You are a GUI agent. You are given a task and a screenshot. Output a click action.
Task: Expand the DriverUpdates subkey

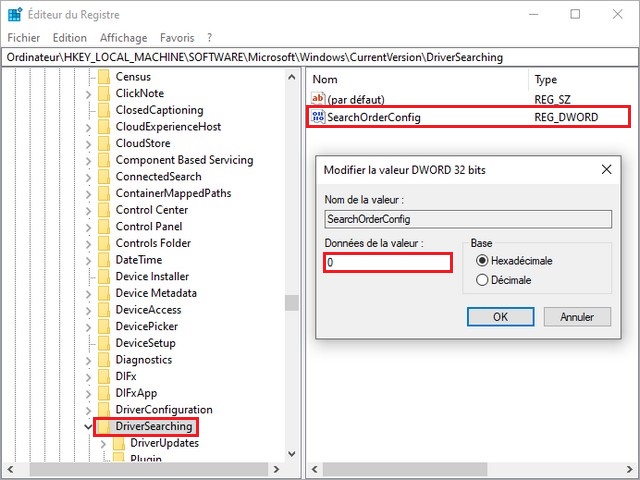[102, 444]
